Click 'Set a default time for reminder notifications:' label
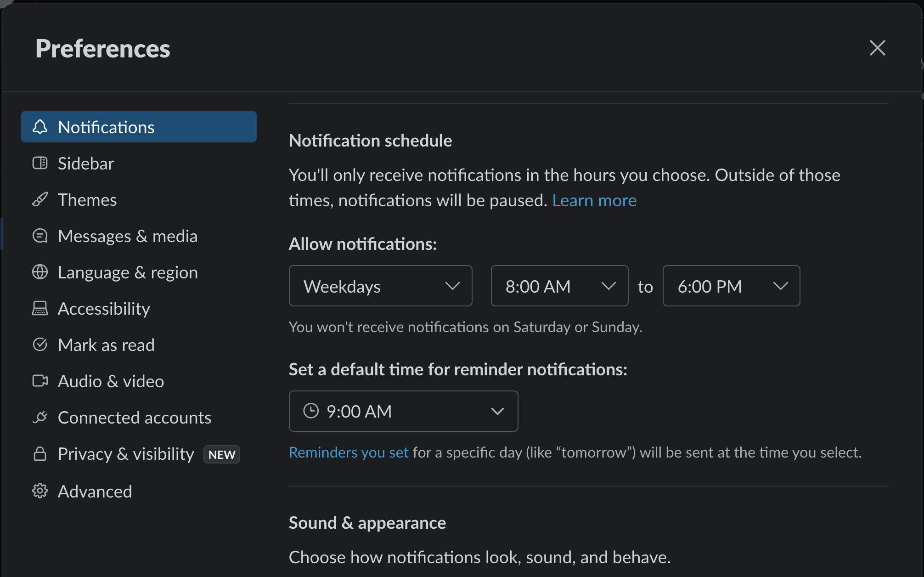 pos(458,369)
